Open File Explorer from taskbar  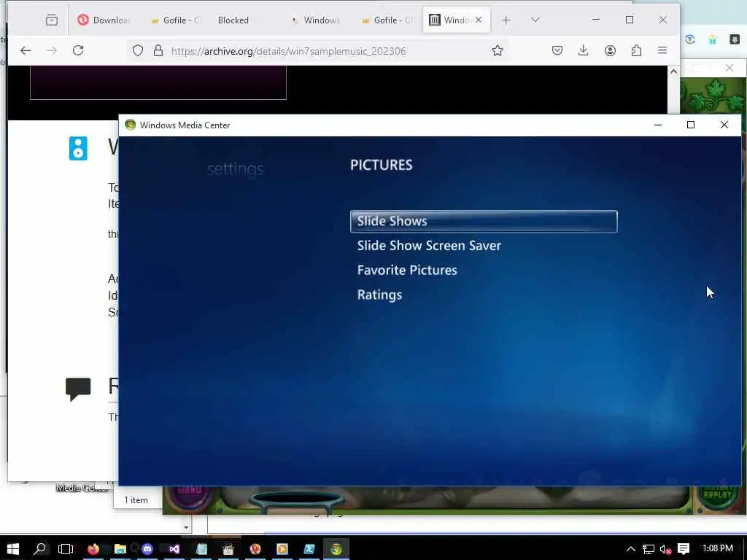(120, 548)
